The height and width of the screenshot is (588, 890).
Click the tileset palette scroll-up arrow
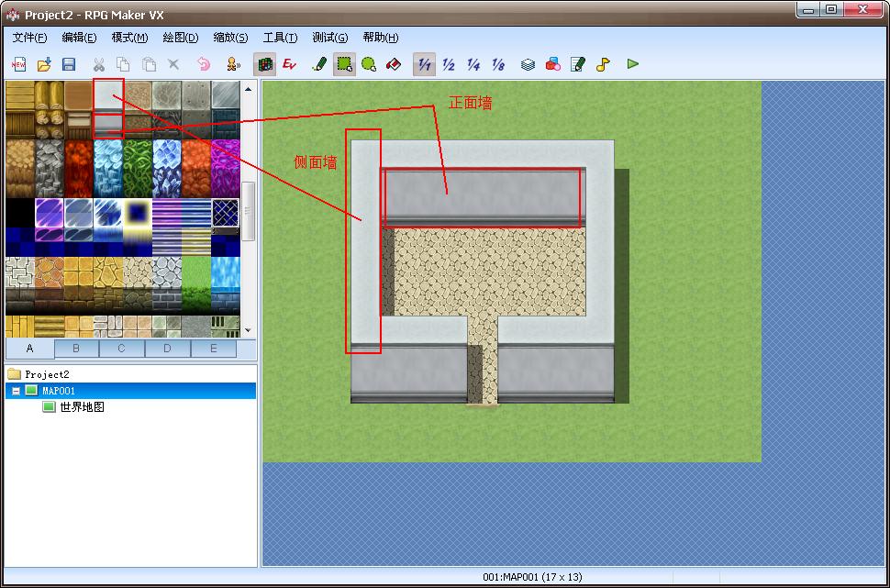click(248, 89)
